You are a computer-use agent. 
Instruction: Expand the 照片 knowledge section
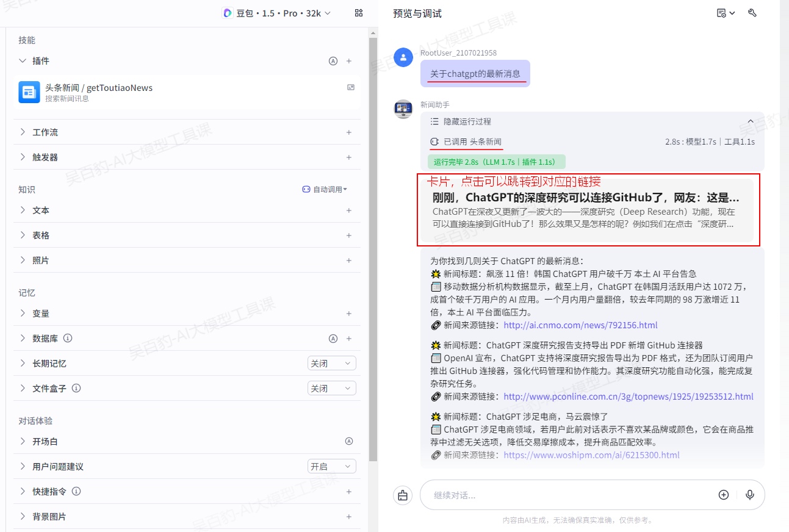click(x=23, y=261)
